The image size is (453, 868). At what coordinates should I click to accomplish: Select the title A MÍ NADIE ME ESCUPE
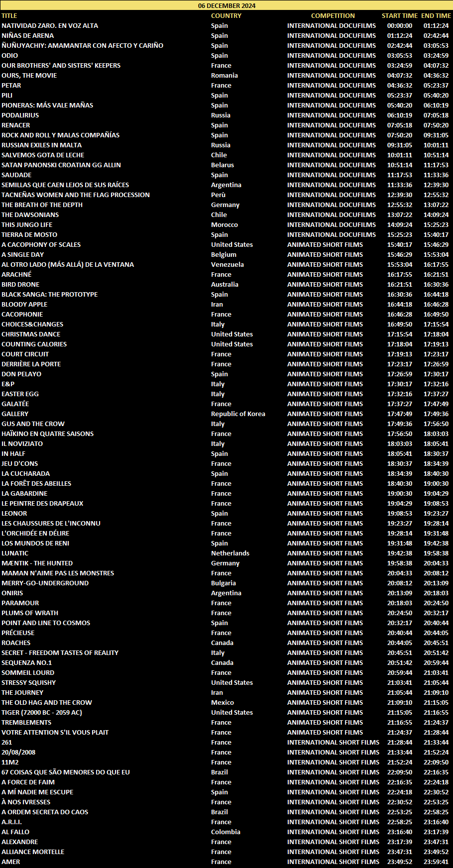[x=37, y=792]
